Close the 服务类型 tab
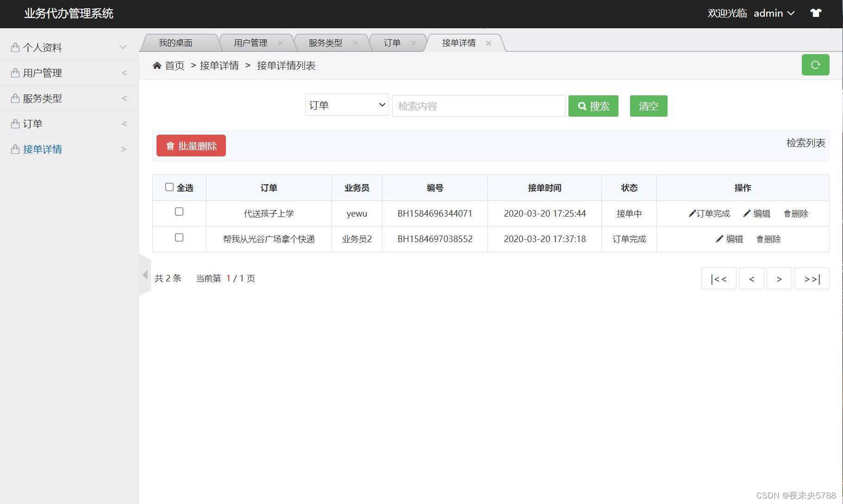The height and width of the screenshot is (504, 843). 355,43
